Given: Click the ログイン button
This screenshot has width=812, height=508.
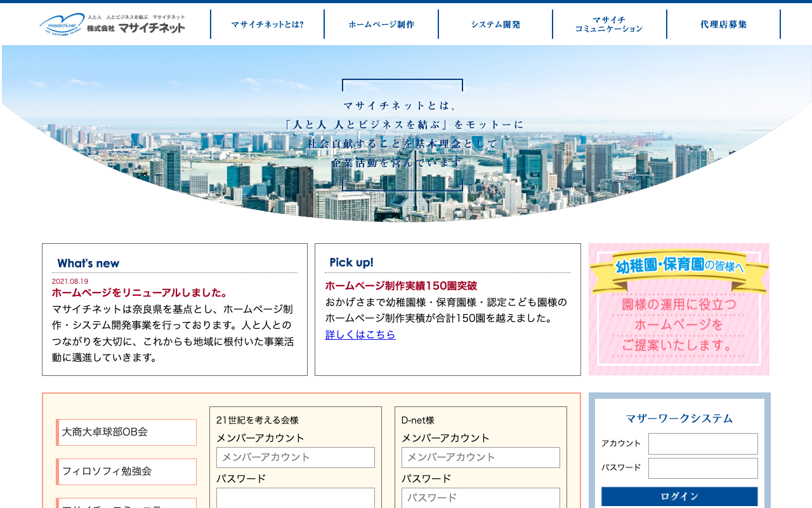Looking at the screenshot, I should click(x=679, y=497).
